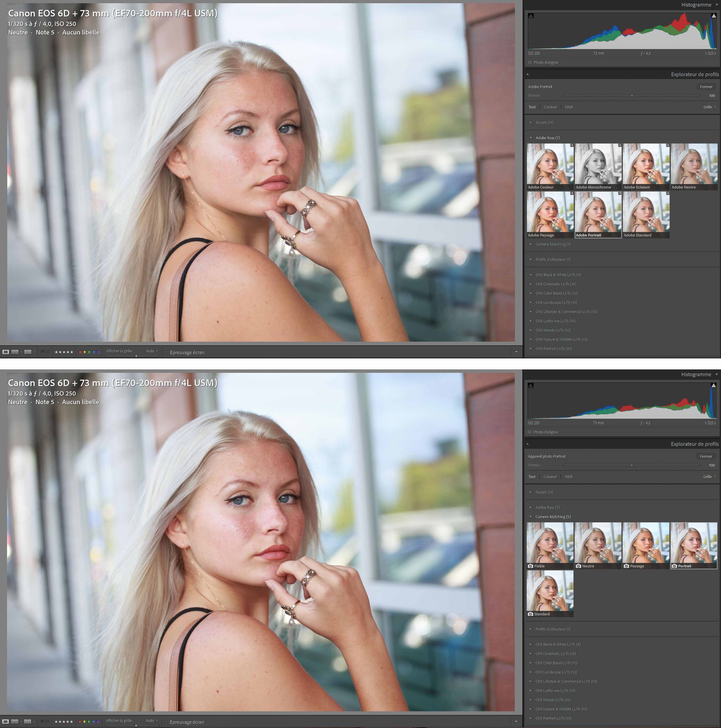The width and height of the screenshot is (721, 728).
Task: Enable Epreuvage écran soft proofing
Action: [x=166, y=352]
